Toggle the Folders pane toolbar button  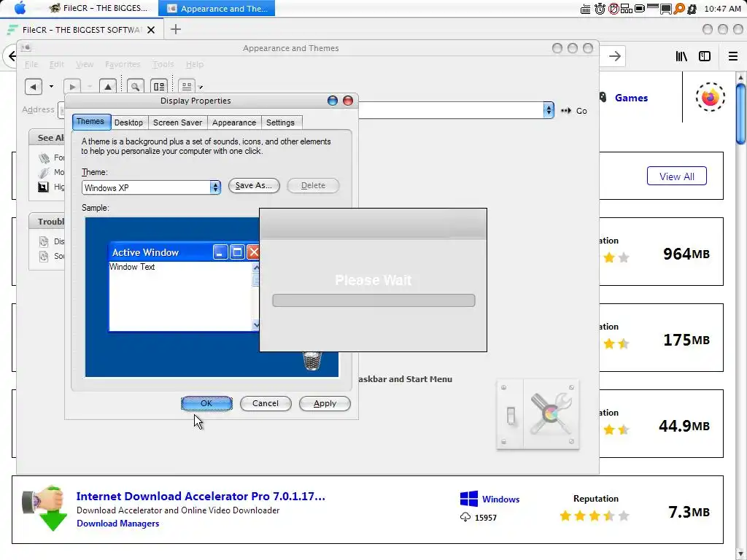158,87
